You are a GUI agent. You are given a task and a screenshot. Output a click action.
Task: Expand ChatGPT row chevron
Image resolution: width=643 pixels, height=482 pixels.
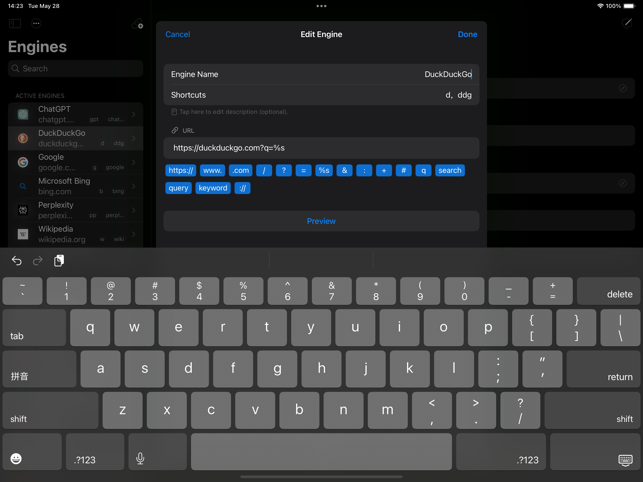[134, 114]
